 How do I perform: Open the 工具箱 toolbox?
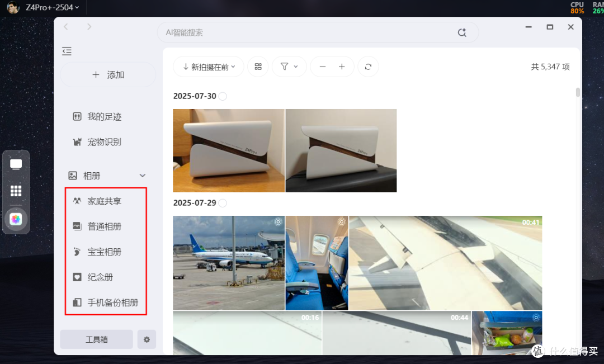tap(96, 339)
